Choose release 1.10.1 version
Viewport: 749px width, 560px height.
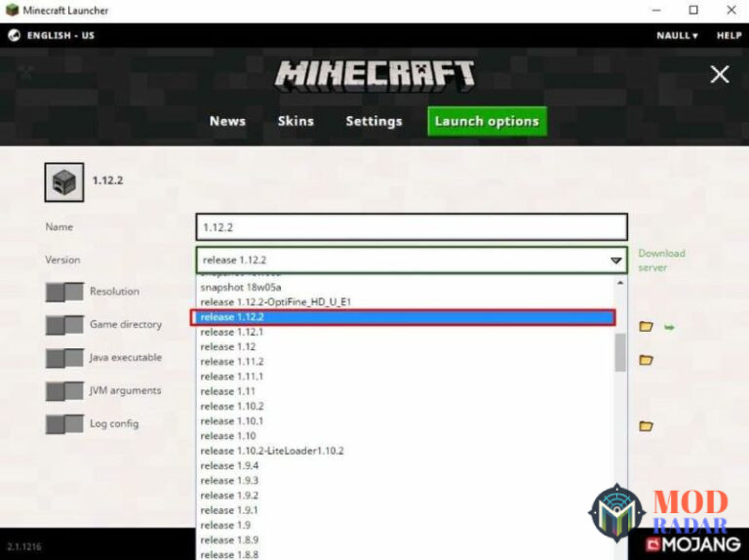406,420
